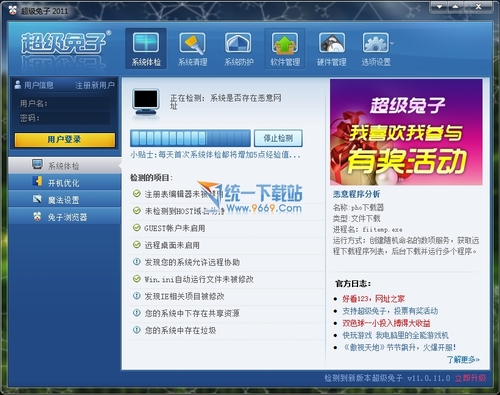Viewport: 500px width, 395px height.
Task: Click the 立即升级 link
Action: (470, 378)
